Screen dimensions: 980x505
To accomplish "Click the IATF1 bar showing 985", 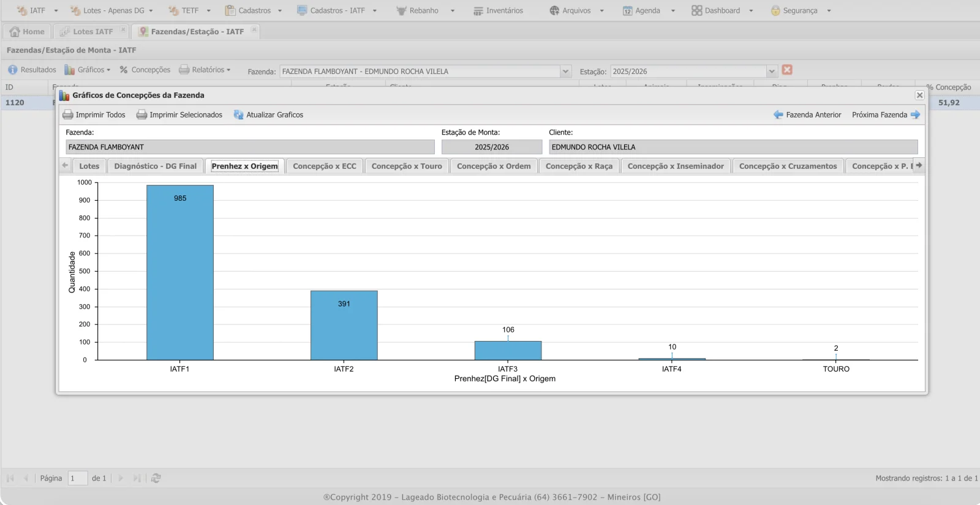I will 180,272.
